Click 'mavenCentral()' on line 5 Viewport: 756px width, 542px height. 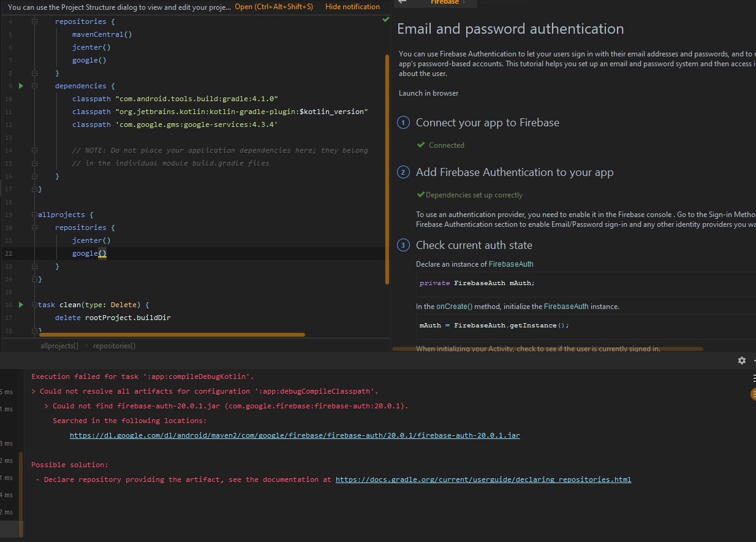(x=102, y=34)
